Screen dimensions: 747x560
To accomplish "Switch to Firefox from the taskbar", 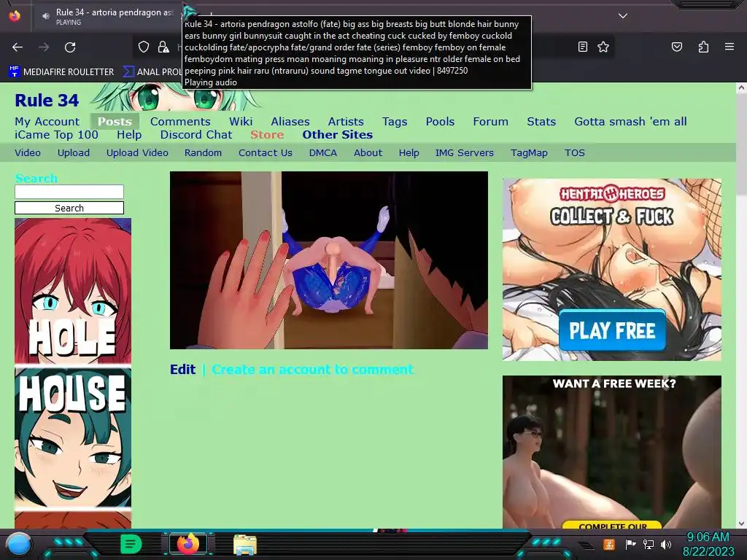I will pyautogui.click(x=187, y=544).
